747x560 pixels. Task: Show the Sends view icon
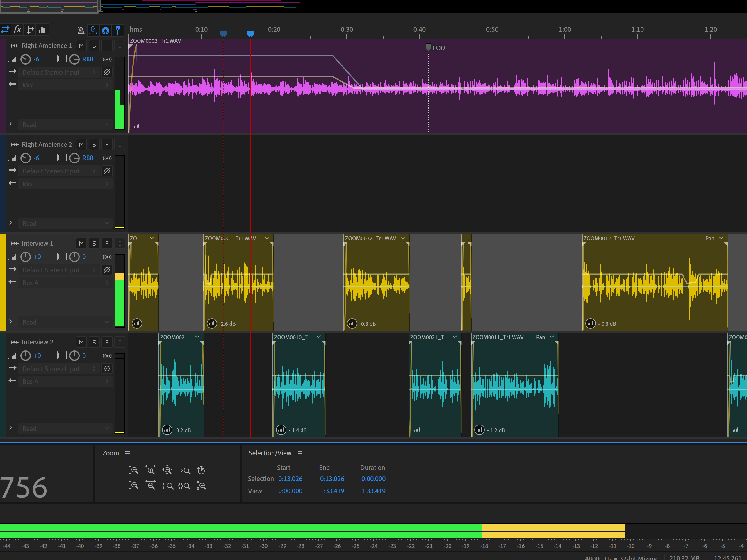tap(30, 30)
